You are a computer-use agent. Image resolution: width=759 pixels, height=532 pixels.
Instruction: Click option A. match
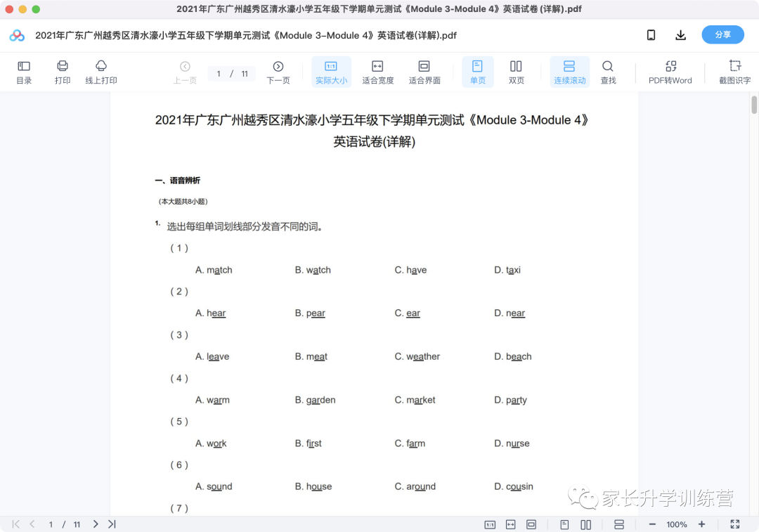[x=214, y=270]
